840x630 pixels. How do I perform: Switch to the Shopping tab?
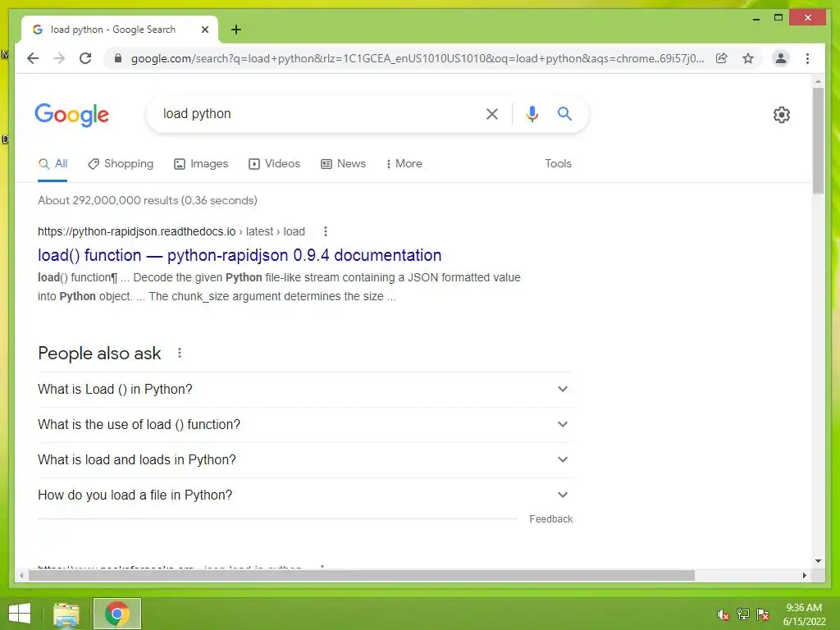coord(121,164)
